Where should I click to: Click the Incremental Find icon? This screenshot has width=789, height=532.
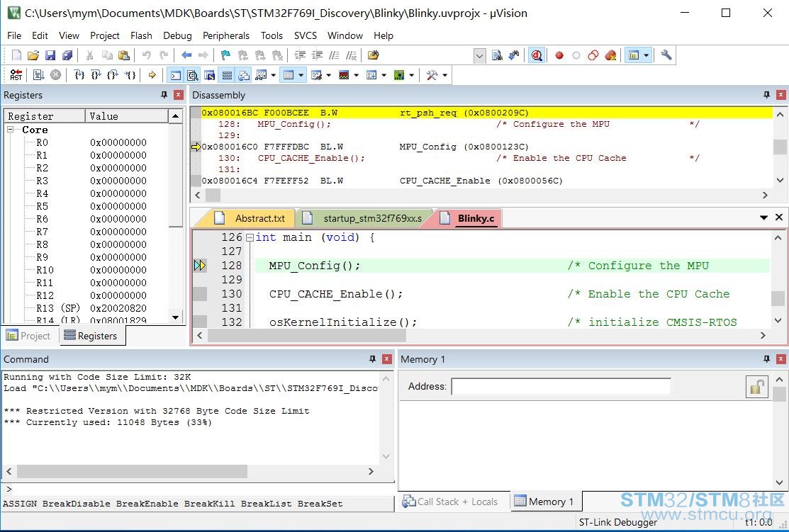pyautogui.click(x=514, y=55)
